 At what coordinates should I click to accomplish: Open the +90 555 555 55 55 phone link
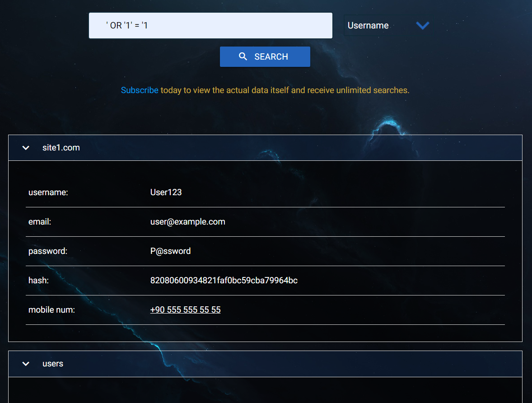point(185,309)
